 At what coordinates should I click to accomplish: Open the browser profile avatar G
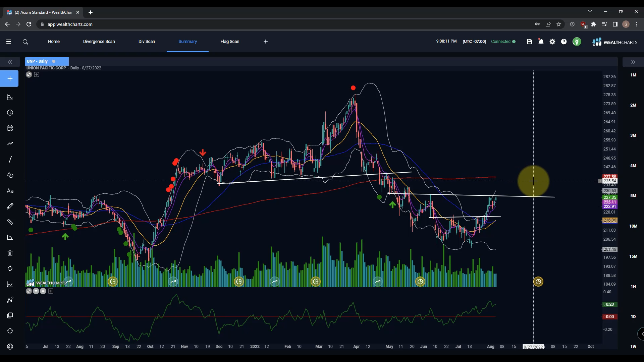pos(626,24)
